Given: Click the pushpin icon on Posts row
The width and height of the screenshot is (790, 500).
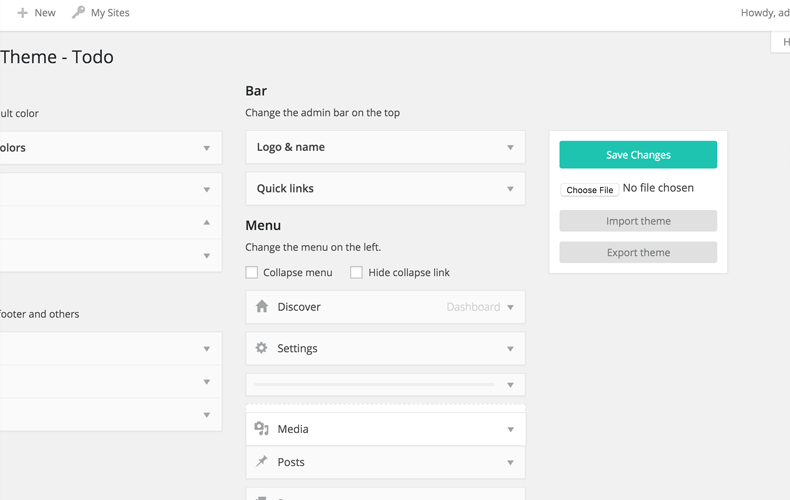Looking at the screenshot, I should click(x=261, y=461).
